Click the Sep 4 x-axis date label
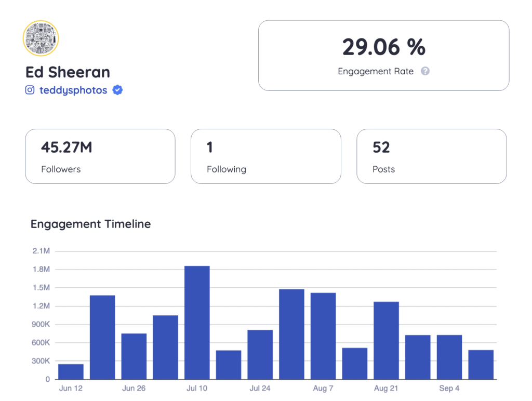 point(449,388)
